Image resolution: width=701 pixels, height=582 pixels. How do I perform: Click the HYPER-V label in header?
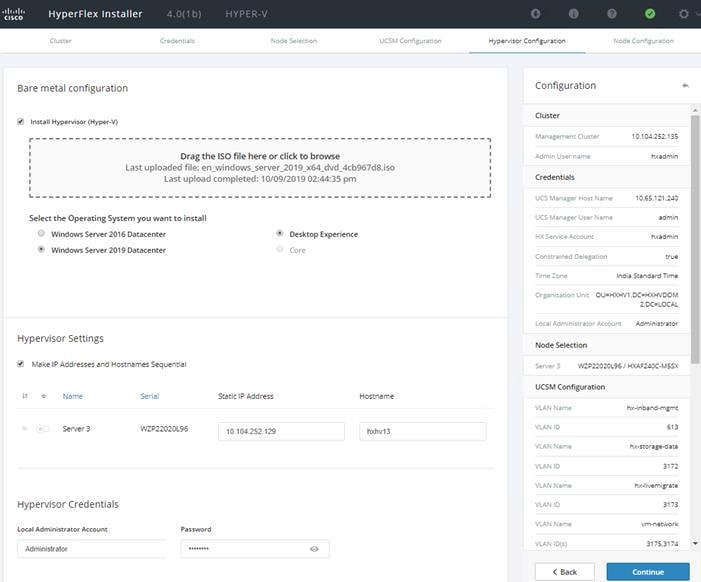pos(246,14)
